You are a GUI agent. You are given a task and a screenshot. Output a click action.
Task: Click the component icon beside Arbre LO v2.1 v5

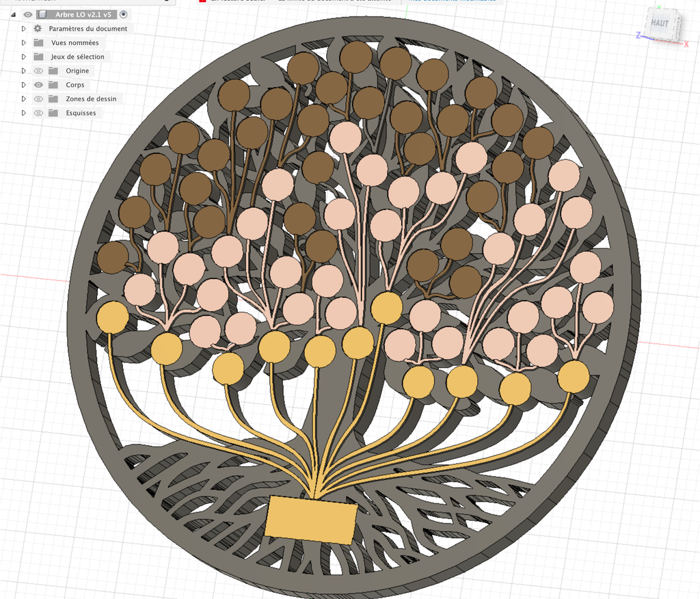42,15
